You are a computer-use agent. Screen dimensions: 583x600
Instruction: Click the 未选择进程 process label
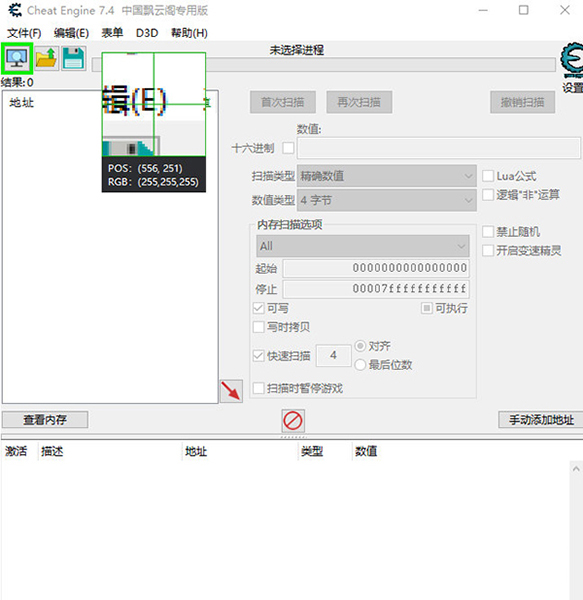[x=296, y=50]
